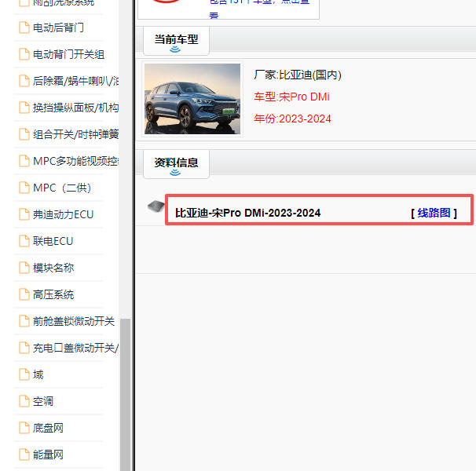The height and width of the screenshot is (471, 476).
Task: Open the 高压系统 entry
Action: pyautogui.click(x=53, y=294)
